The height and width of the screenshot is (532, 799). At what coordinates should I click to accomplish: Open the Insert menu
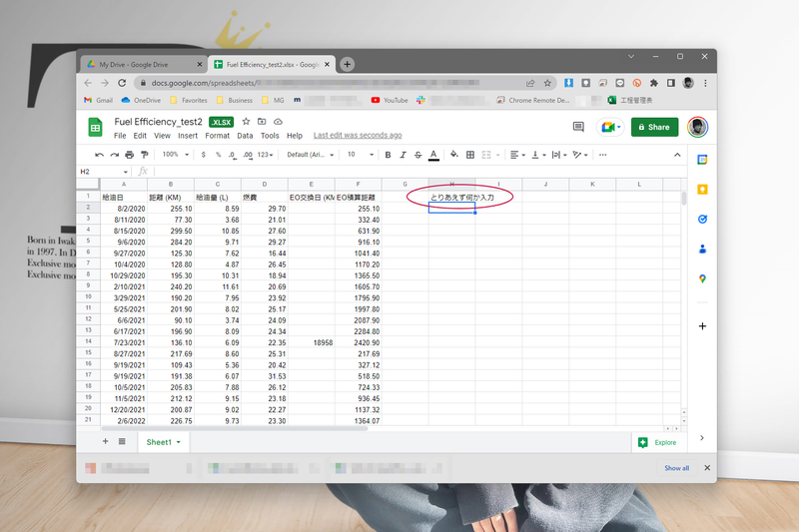(x=188, y=136)
